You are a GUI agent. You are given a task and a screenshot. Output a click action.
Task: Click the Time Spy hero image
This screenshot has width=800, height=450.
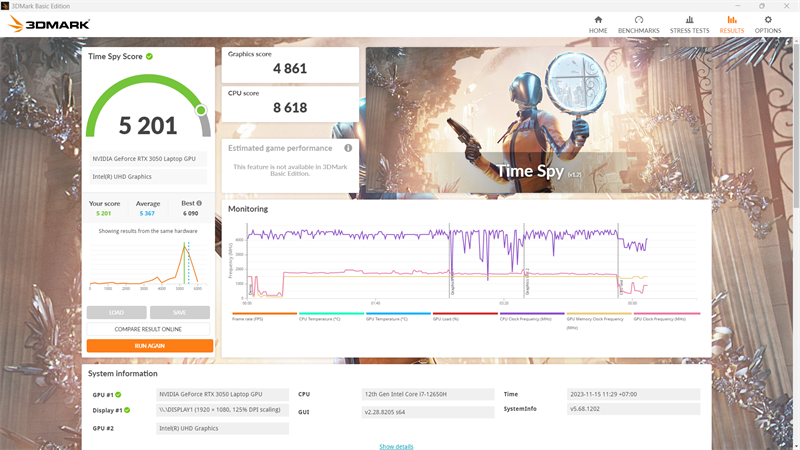pyautogui.click(x=539, y=120)
